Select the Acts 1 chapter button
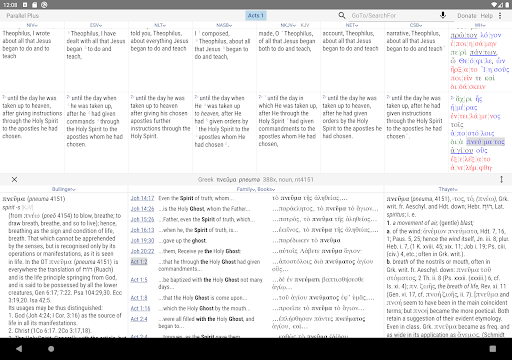Viewport: 512px width, 360px height. click(256, 15)
